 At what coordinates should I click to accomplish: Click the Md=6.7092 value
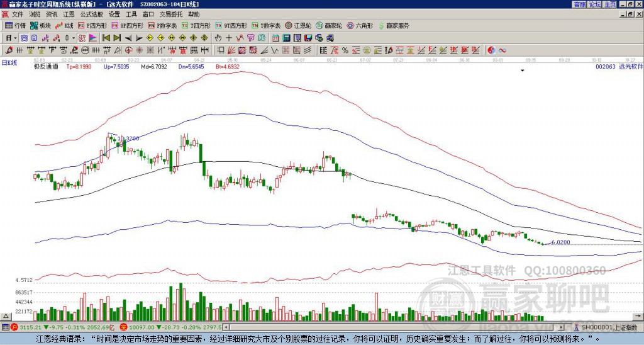tap(154, 66)
